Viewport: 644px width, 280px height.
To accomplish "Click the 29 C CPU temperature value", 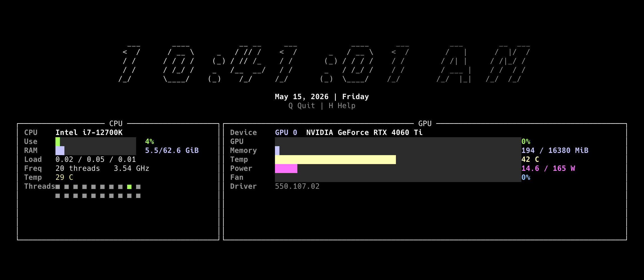I will pyautogui.click(x=64, y=177).
